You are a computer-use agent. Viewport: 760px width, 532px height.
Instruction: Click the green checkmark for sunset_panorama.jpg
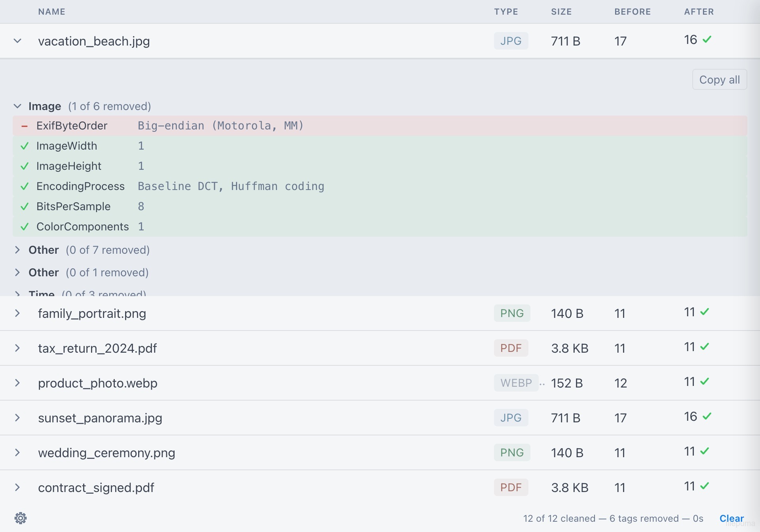click(707, 416)
